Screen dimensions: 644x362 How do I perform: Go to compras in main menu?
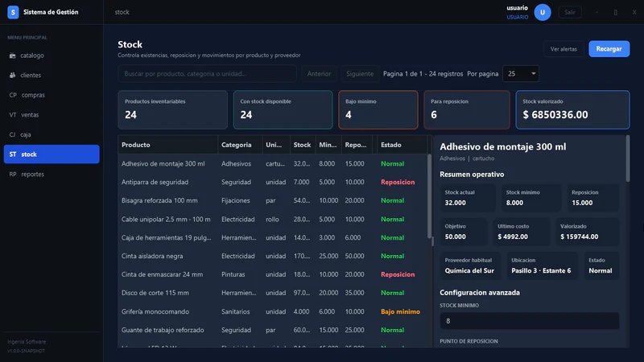[x=52, y=95]
